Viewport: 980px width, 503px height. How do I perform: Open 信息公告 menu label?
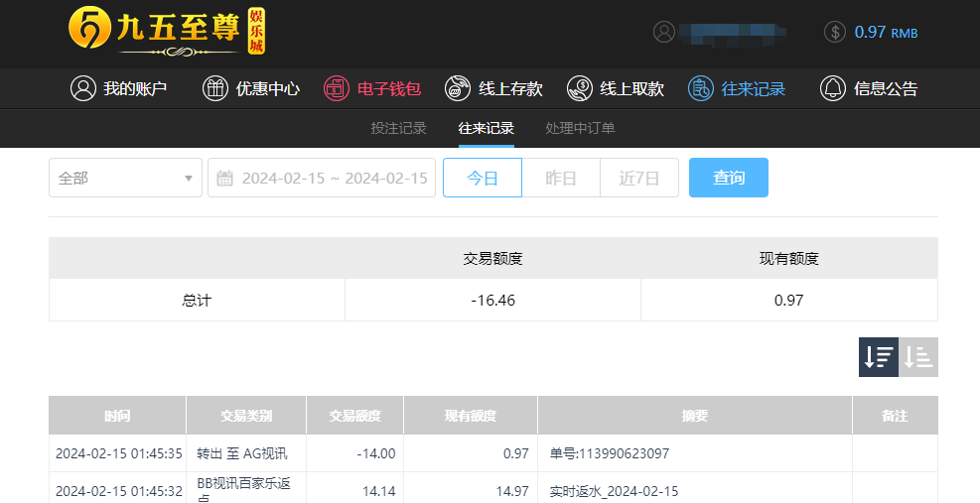(x=886, y=88)
